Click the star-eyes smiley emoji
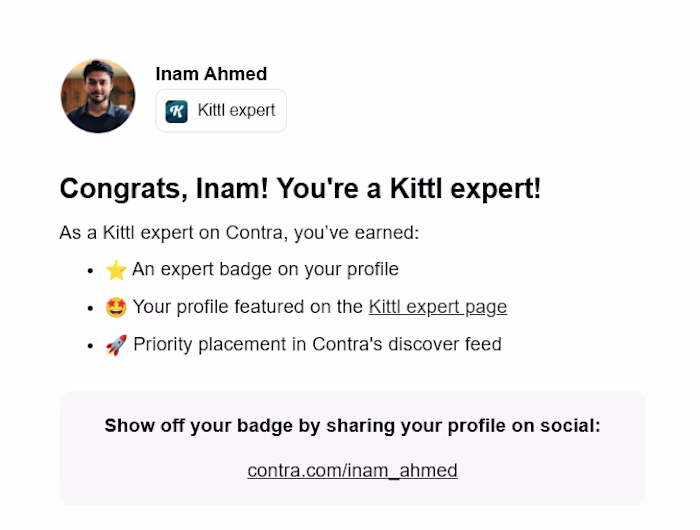Viewport: 700px width, 530px height. pos(116,307)
